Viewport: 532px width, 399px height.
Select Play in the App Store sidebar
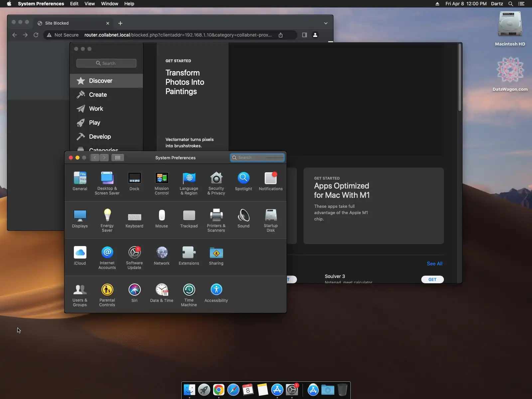[106, 123]
